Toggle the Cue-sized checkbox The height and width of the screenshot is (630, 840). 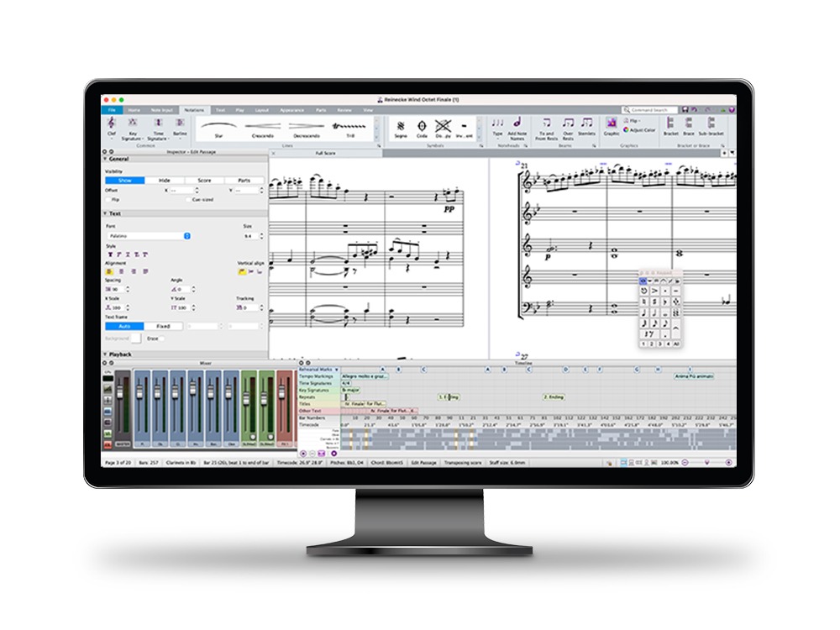188,200
